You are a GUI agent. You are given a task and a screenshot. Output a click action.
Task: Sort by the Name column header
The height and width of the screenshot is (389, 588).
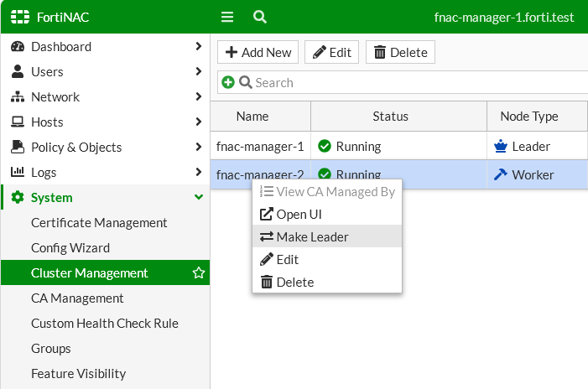click(260, 117)
